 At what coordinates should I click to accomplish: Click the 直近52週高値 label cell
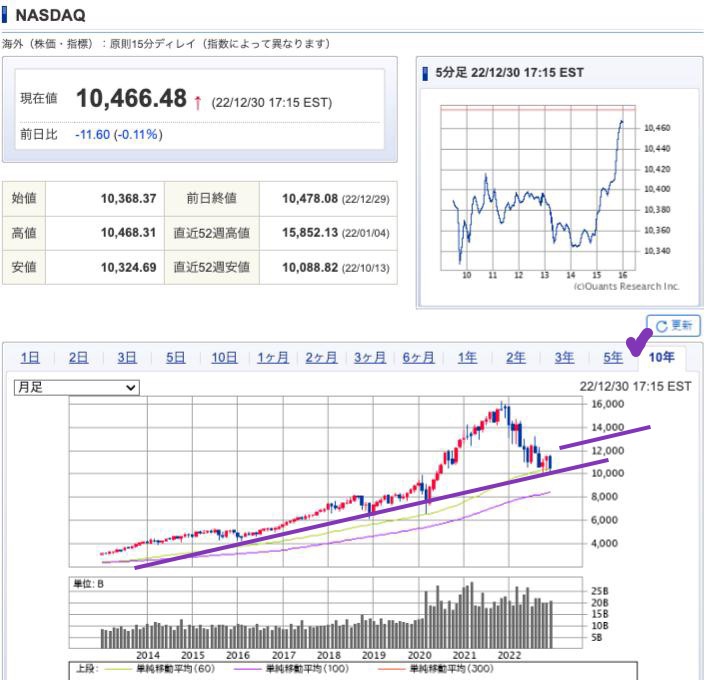pyautogui.click(x=212, y=233)
